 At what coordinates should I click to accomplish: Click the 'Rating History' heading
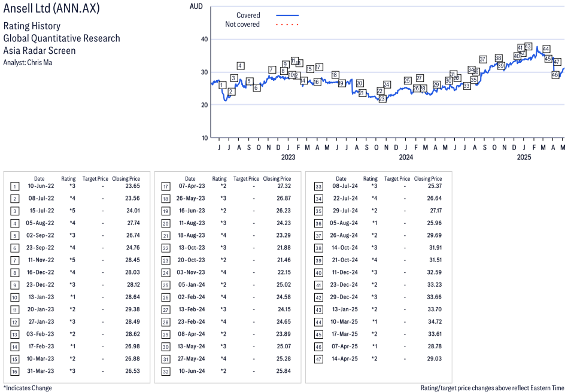(x=32, y=26)
